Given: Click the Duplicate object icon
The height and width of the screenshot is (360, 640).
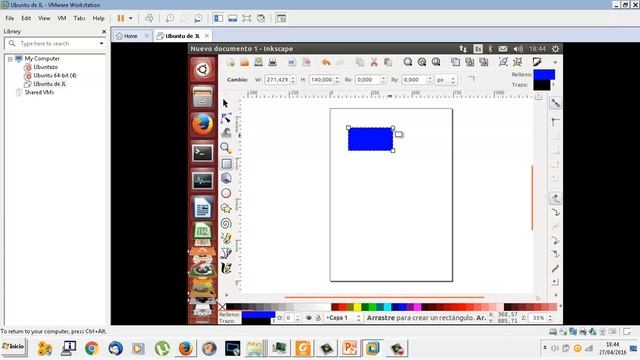Looking at the screenshot, I should (x=456, y=62).
